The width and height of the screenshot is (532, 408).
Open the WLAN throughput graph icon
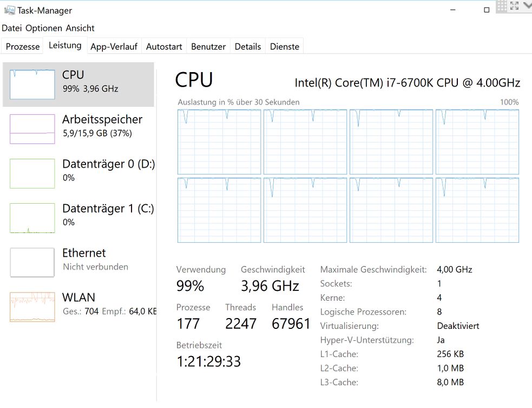click(32, 307)
